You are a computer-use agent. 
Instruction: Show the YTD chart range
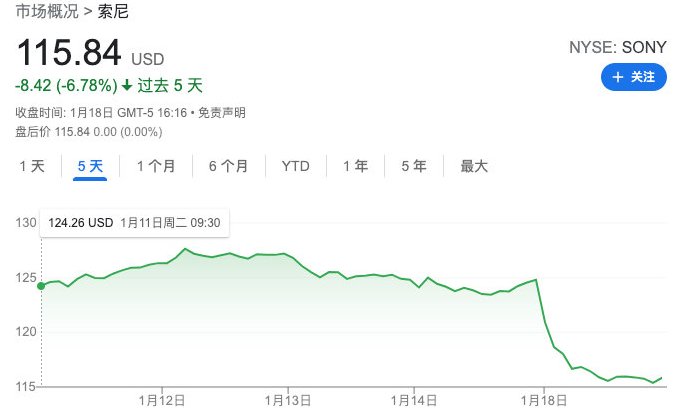point(296,166)
